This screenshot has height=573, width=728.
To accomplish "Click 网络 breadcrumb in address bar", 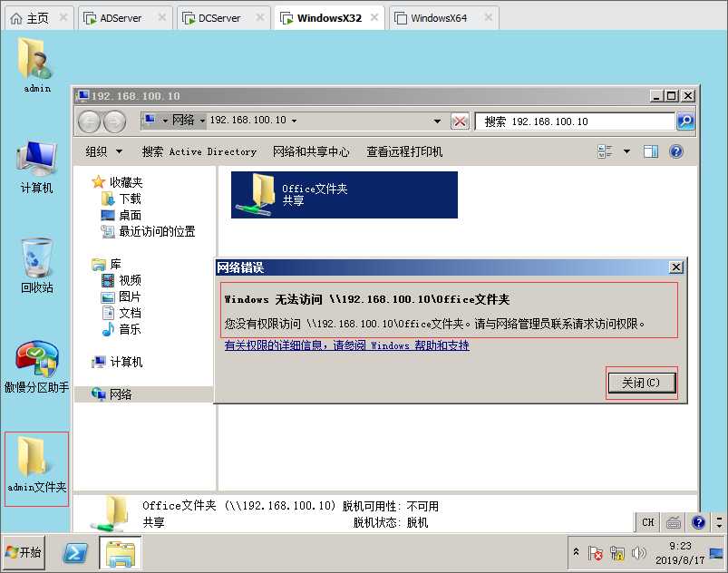I will coord(183,121).
